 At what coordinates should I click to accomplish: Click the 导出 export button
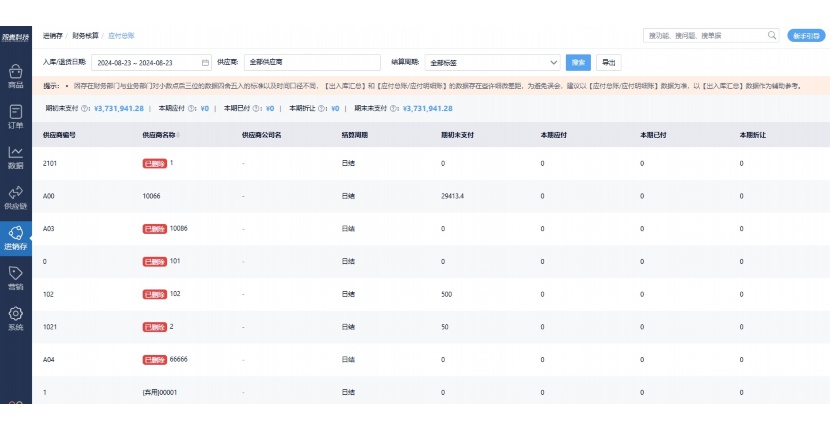[608, 62]
